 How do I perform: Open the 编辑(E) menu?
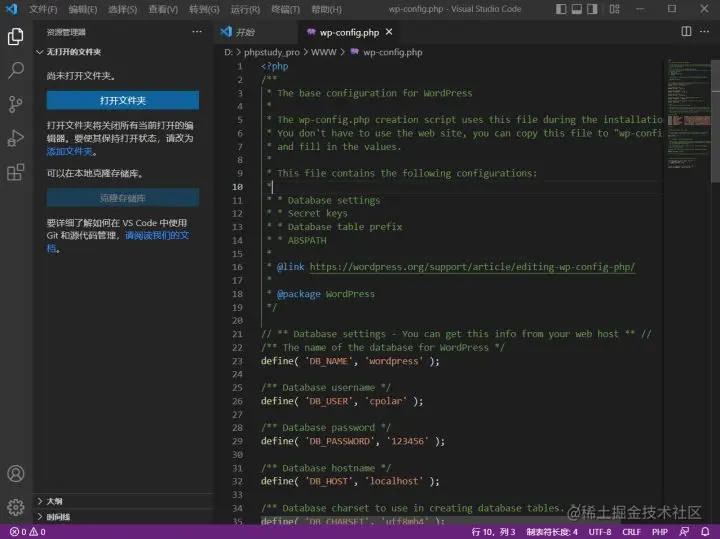83,9
